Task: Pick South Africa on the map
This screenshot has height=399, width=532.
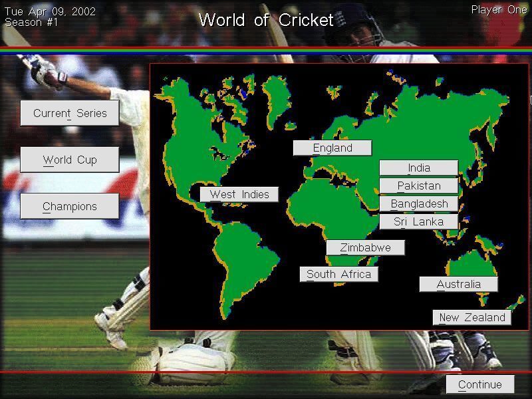Action: pyautogui.click(x=339, y=274)
